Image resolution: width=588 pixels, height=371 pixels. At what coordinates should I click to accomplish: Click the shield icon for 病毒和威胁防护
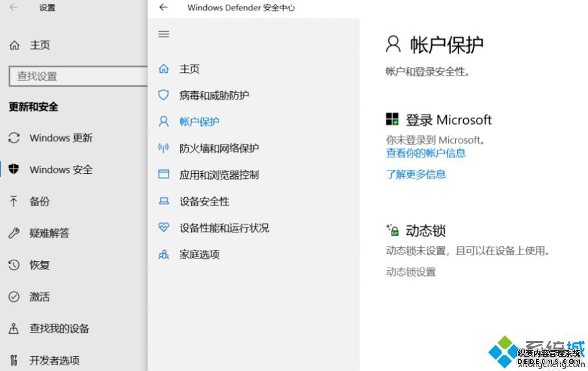click(x=163, y=95)
